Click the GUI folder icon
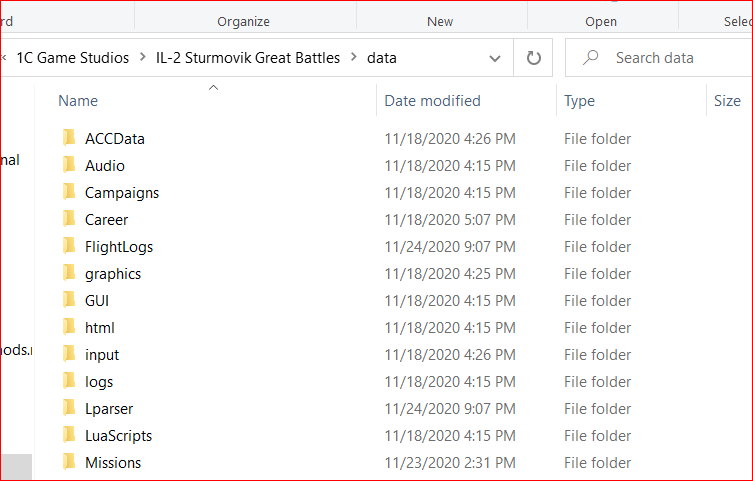The width and height of the screenshot is (753, 481). click(x=69, y=300)
